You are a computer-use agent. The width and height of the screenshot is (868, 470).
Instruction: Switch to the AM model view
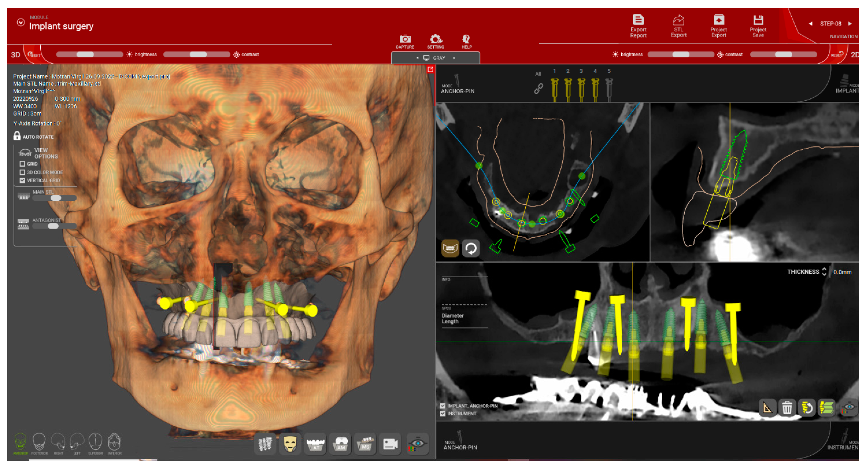pos(340,444)
